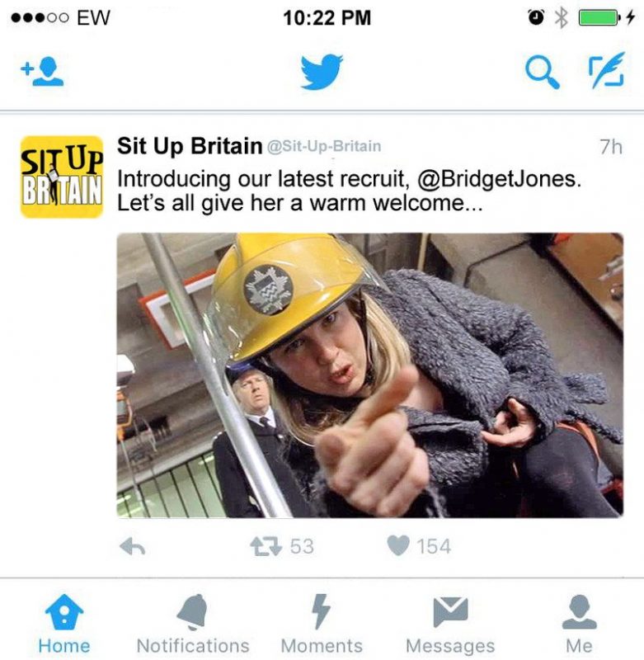The width and height of the screenshot is (644, 660).
Task: Open the search magnifier icon
Action: [543, 72]
